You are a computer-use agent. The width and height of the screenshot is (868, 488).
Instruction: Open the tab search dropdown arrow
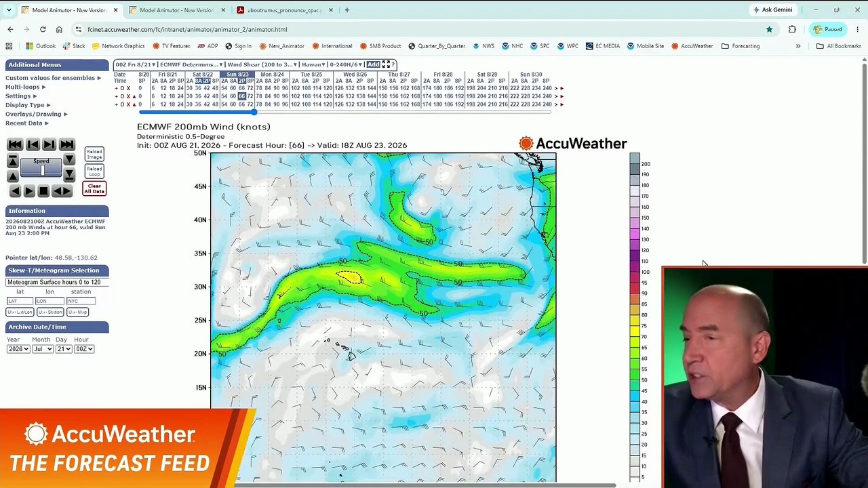click(10, 10)
